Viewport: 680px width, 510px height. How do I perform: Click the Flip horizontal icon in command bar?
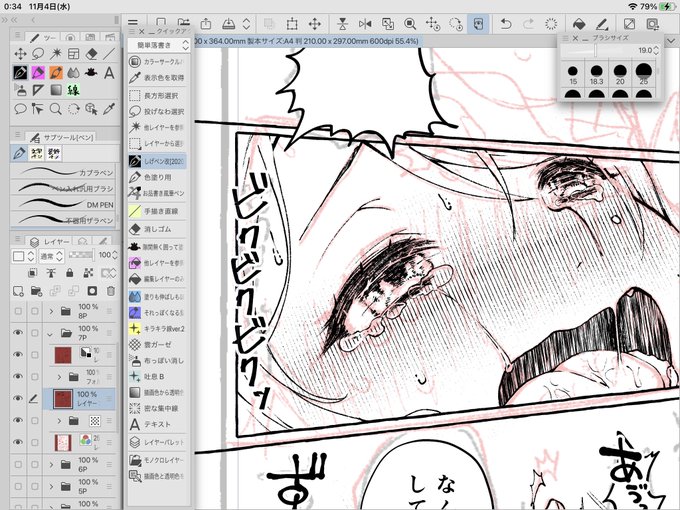[x=365, y=23]
